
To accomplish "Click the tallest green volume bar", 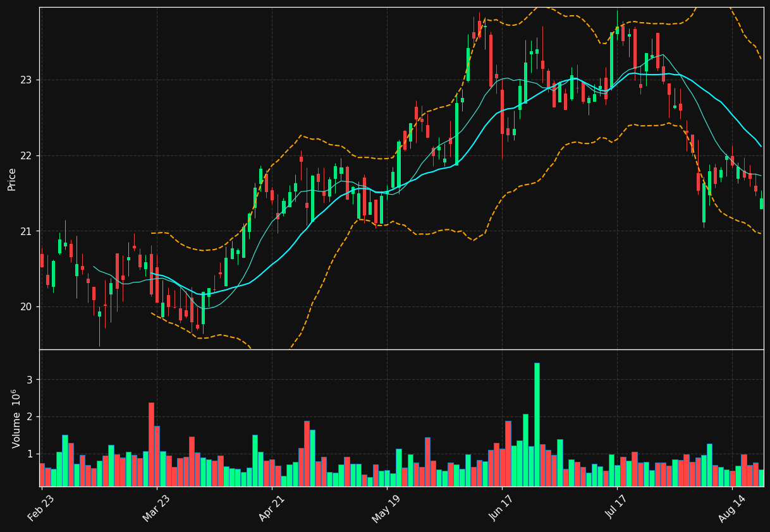I will (x=537, y=425).
